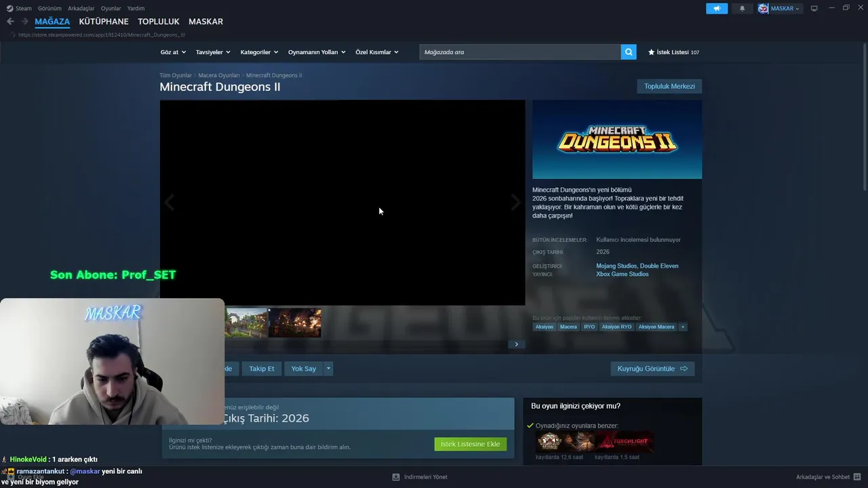Select the Aksiyon RYO tag
The image size is (868, 488).
pos(616,327)
